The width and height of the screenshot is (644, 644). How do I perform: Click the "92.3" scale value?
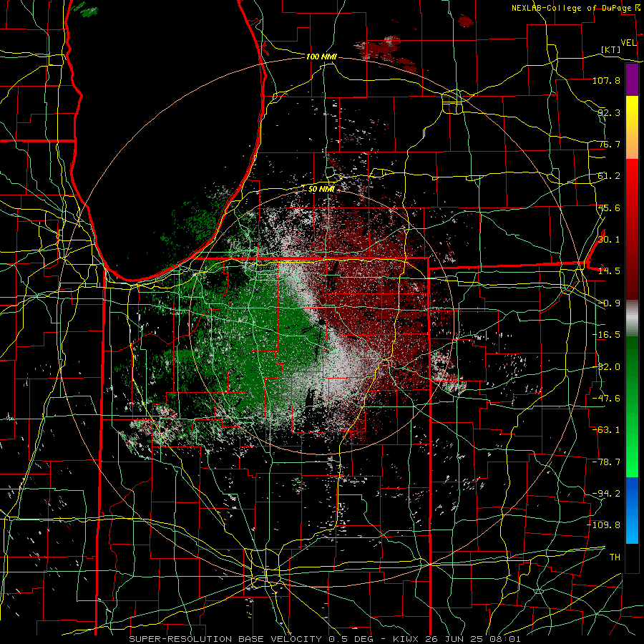pyautogui.click(x=609, y=112)
